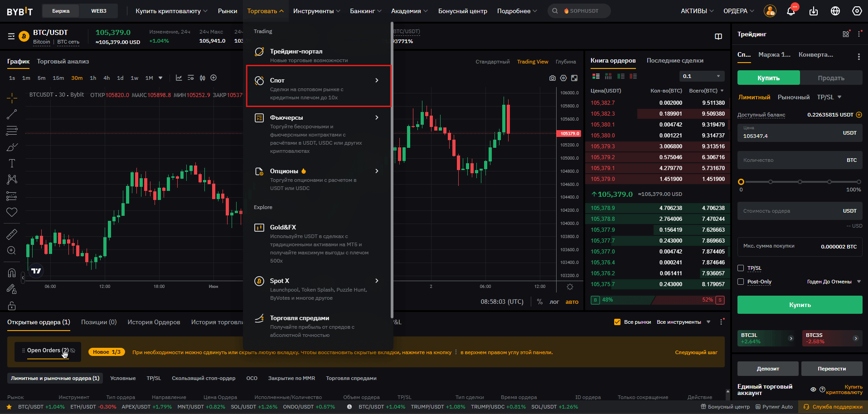The height and width of the screenshot is (414, 868).
Task: Uncheck the Все рынки checkbox
Action: [x=617, y=322]
